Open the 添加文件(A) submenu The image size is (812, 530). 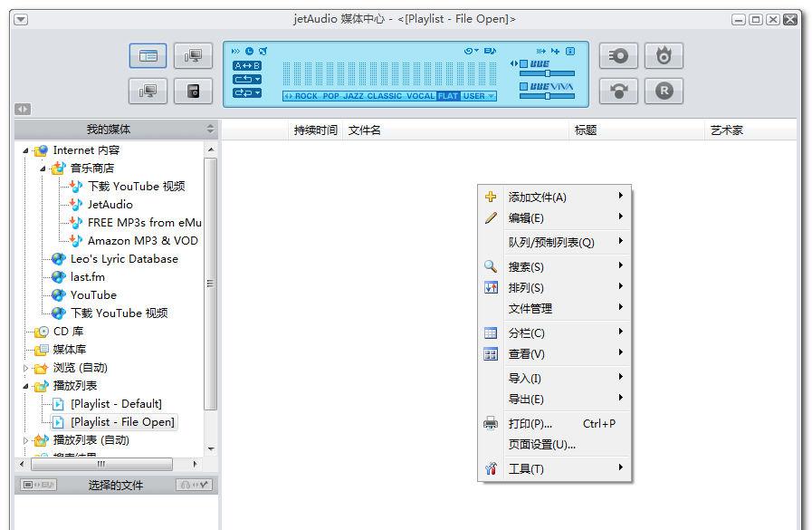pos(554,197)
